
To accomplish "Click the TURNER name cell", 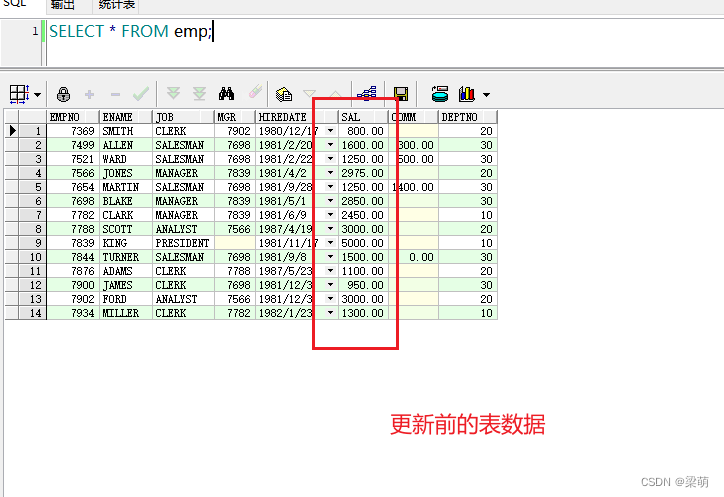I will (126, 257).
